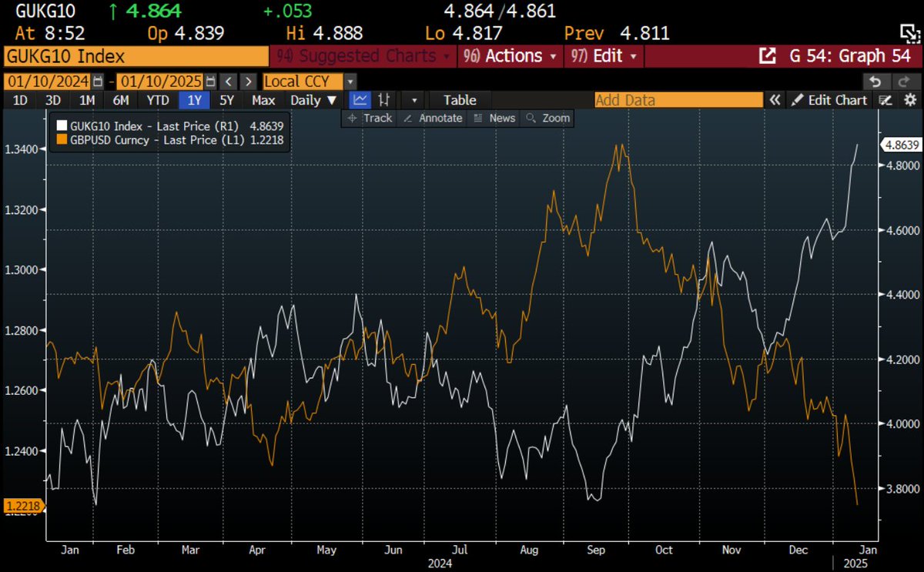Set range to Max
Image resolution: width=924 pixels, height=572 pixels.
click(x=263, y=100)
